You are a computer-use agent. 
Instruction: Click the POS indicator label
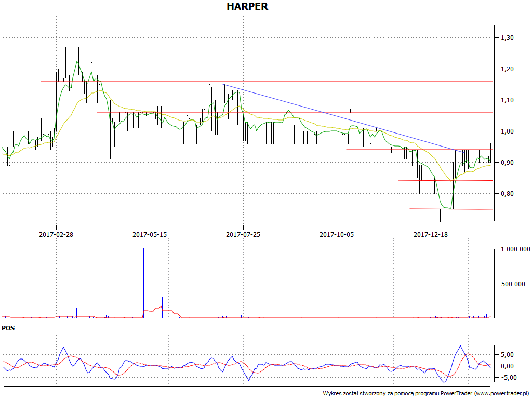(x=8, y=328)
